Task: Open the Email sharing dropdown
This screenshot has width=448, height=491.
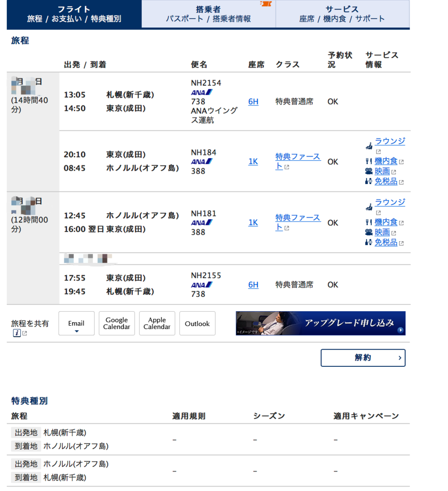Action: [x=76, y=323]
